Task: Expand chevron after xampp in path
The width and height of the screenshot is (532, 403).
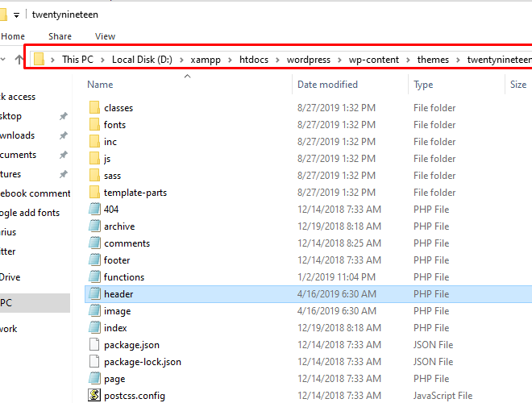Action: [230, 60]
